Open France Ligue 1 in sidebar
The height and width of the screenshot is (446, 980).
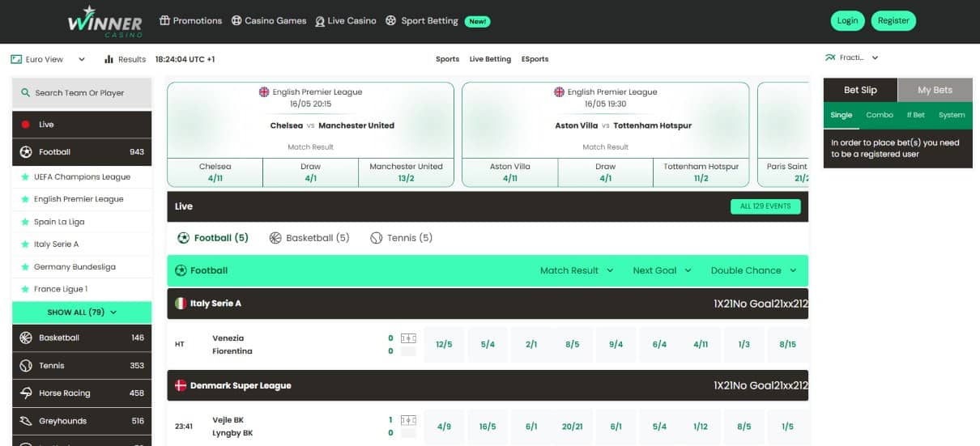(82, 289)
